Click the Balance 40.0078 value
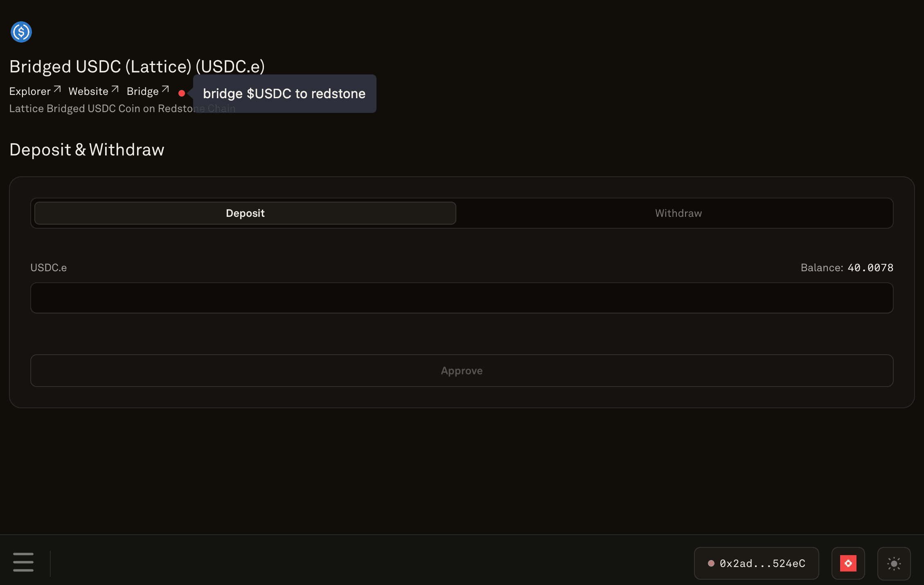Viewport: 924px width, 585px height. tap(870, 268)
